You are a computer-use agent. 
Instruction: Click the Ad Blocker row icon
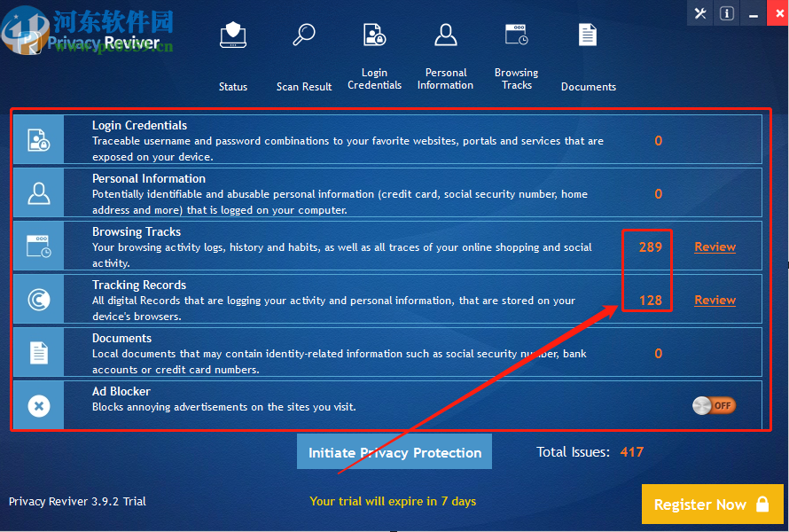[x=39, y=406]
